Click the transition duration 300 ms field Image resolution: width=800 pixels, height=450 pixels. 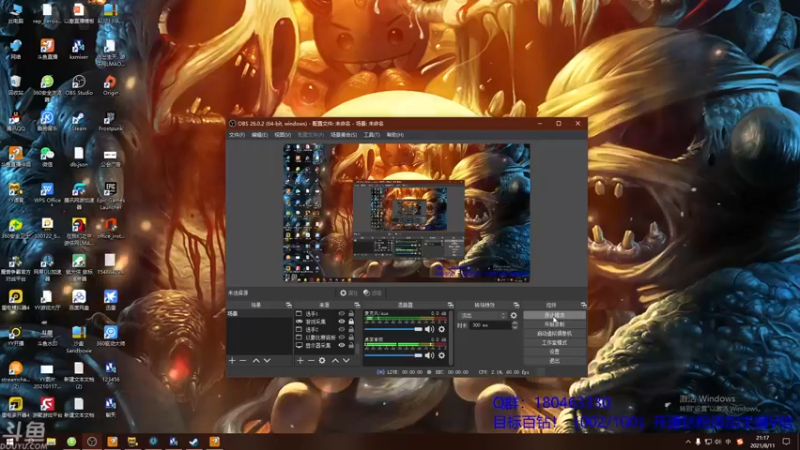click(490, 325)
